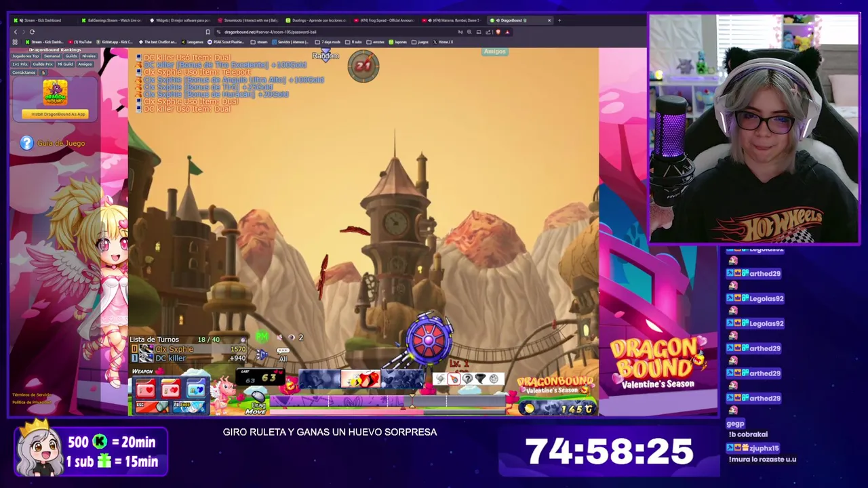Toggle the game sound mute speaker icon
This screenshot has width=868, height=488.
point(279,337)
